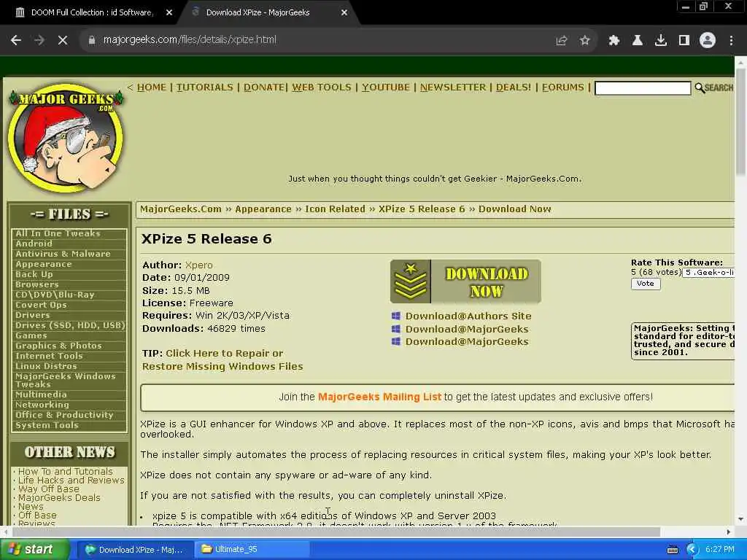The height and width of the screenshot is (560, 747).
Task: Close the DOOM Full Collection tab
Action: pyautogui.click(x=169, y=13)
